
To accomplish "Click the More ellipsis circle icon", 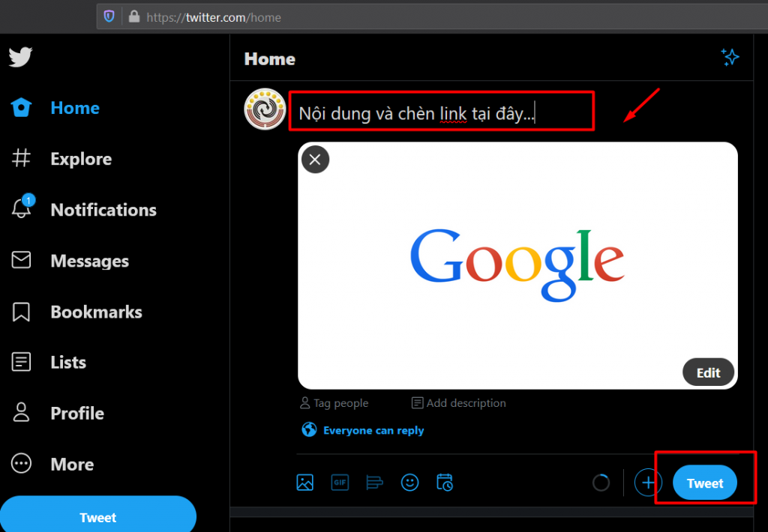I will [21, 464].
